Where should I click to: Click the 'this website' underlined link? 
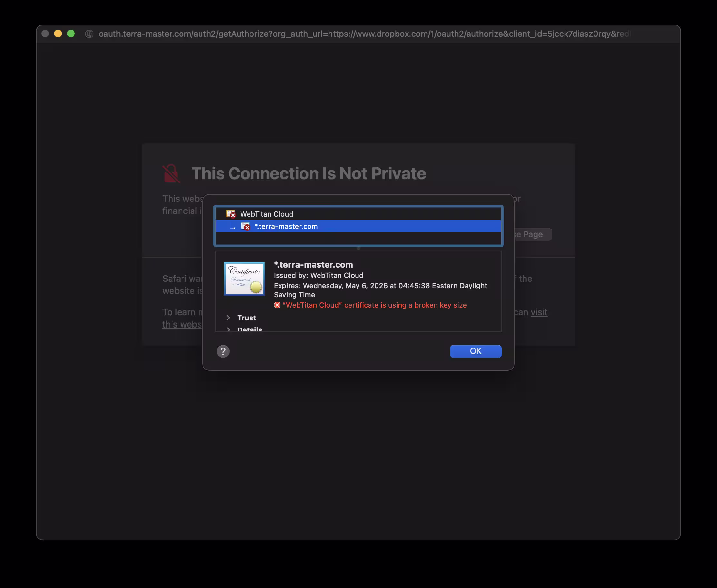click(x=182, y=324)
